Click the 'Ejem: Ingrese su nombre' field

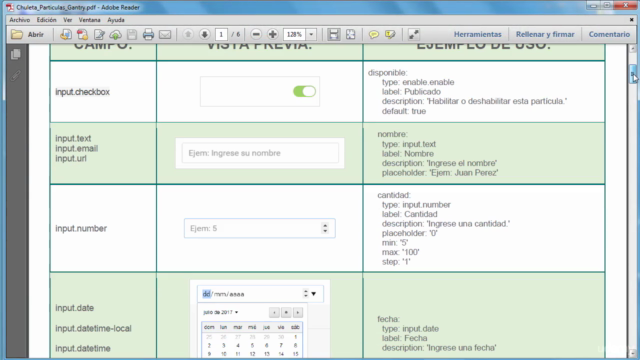tap(260, 153)
